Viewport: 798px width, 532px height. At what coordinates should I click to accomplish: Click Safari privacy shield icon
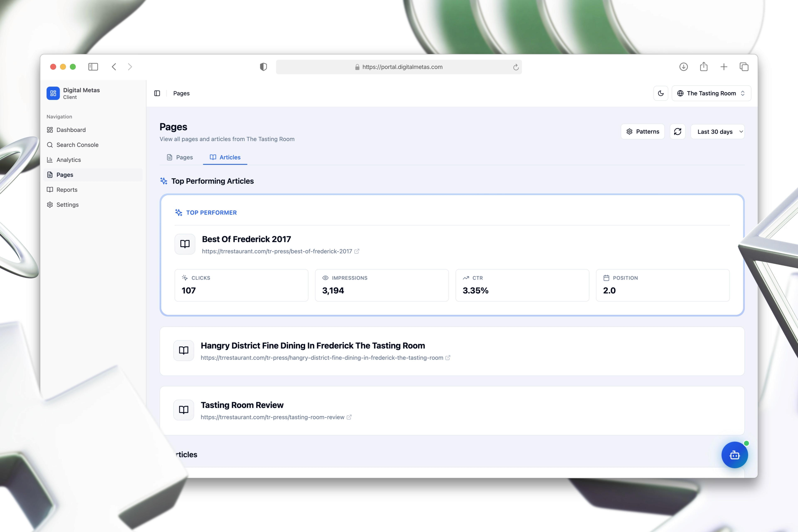click(x=263, y=67)
